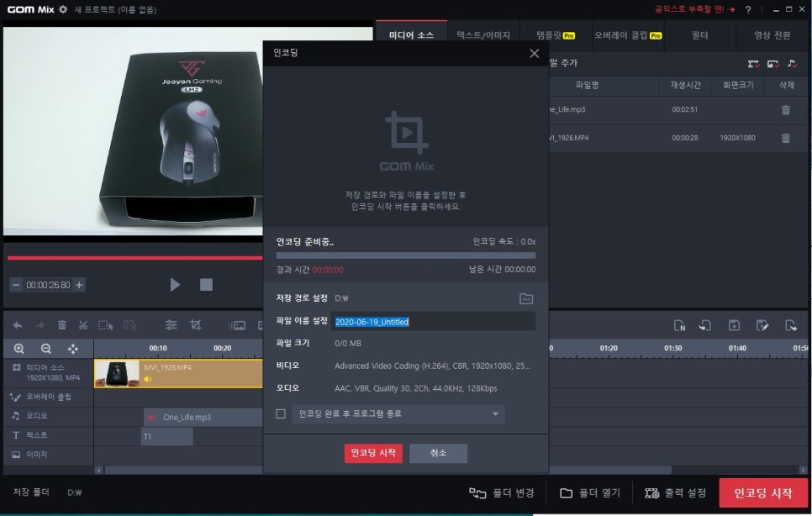Browse for save path folder icon
Screen dimensions: 812x516
tap(525, 298)
